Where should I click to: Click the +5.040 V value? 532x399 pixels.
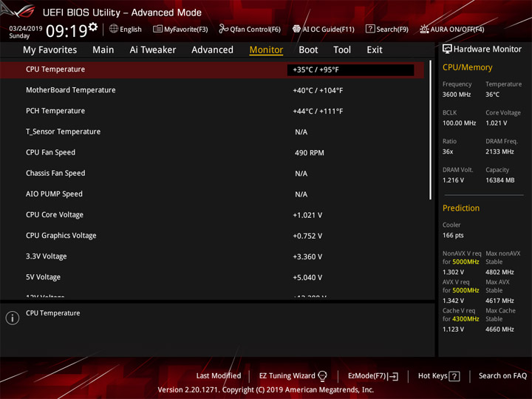tap(307, 278)
